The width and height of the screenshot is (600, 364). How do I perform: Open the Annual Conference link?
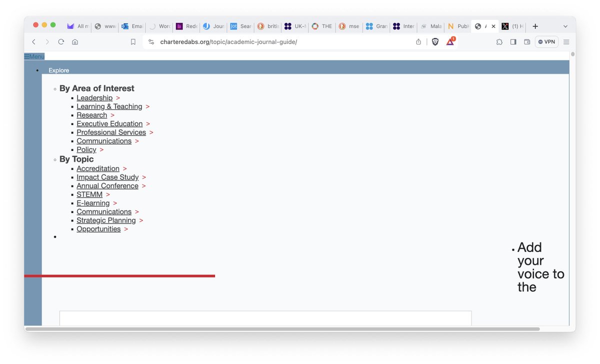pyautogui.click(x=107, y=186)
